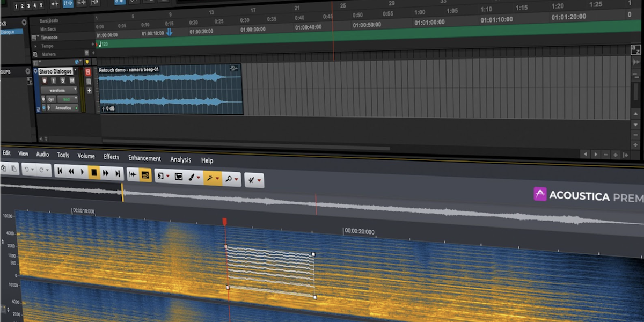
Task: Click the spectral layers view icon
Action: [x=145, y=174]
